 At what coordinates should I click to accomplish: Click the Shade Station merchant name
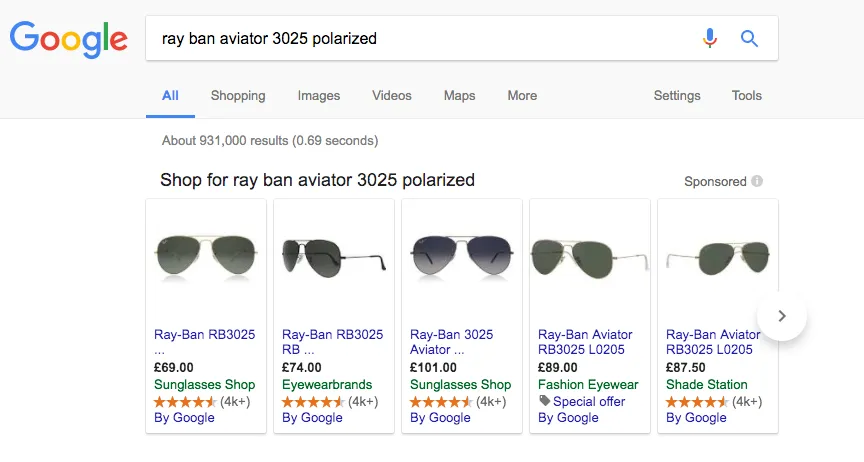(x=706, y=384)
